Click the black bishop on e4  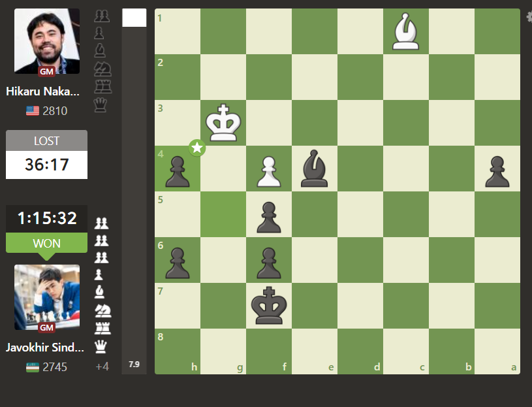(x=314, y=169)
